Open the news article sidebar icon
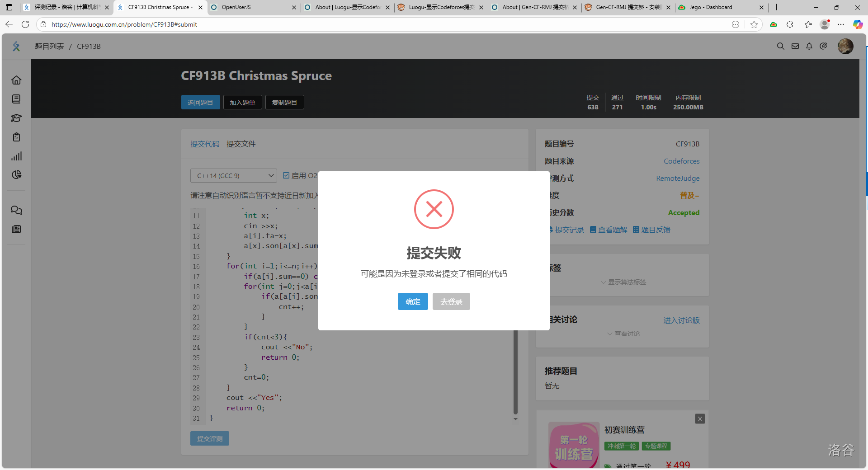868x470 pixels. click(x=16, y=229)
